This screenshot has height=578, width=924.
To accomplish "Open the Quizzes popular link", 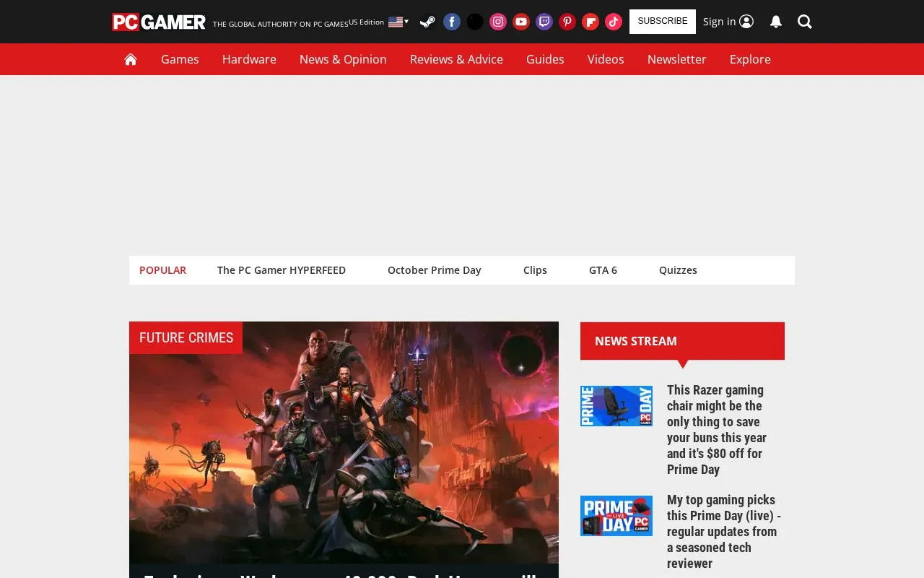I will point(678,270).
